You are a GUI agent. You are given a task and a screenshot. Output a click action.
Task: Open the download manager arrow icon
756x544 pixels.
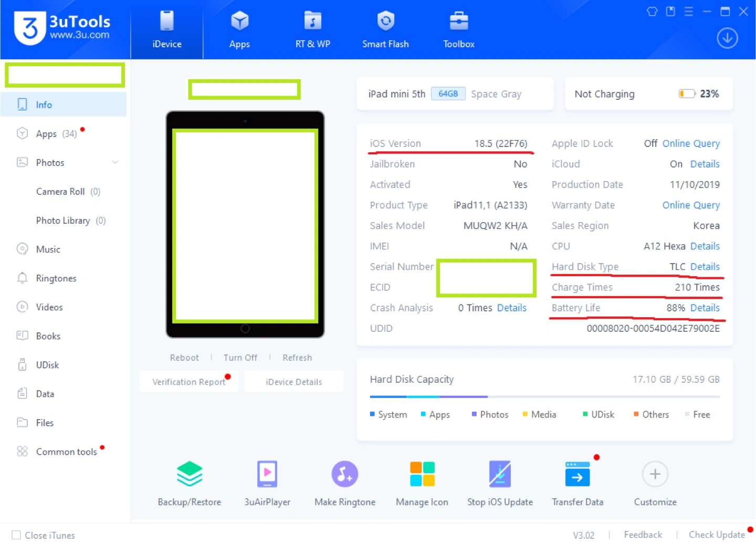click(x=727, y=38)
